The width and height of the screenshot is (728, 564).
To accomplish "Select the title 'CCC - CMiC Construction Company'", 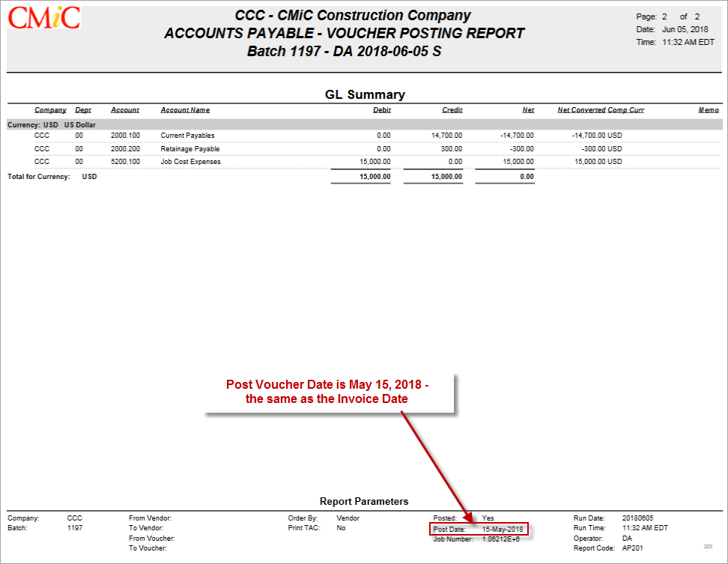I will (x=353, y=15).
